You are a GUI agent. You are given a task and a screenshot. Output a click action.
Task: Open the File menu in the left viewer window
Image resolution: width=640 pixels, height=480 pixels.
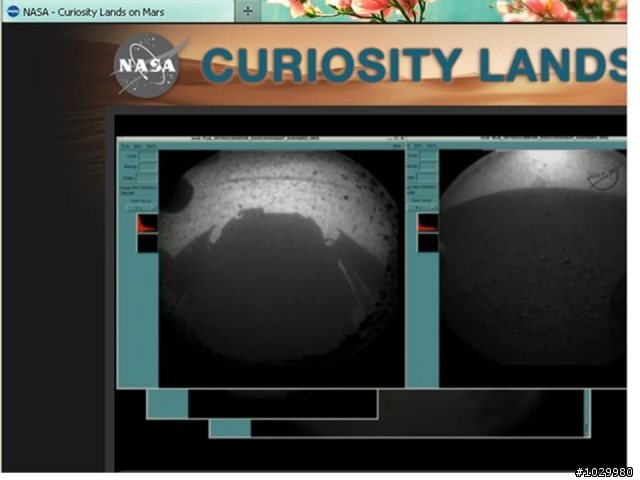125,146
